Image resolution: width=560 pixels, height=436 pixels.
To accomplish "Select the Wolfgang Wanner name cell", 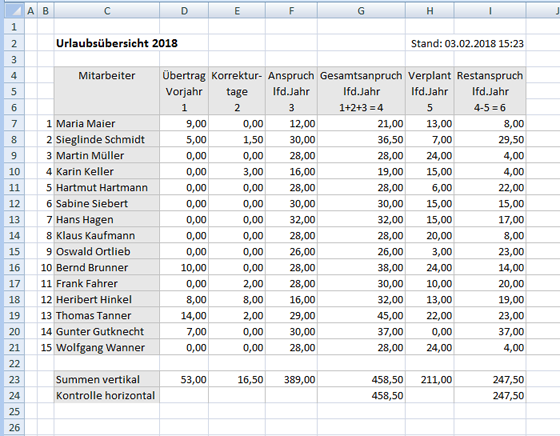I will (107, 347).
